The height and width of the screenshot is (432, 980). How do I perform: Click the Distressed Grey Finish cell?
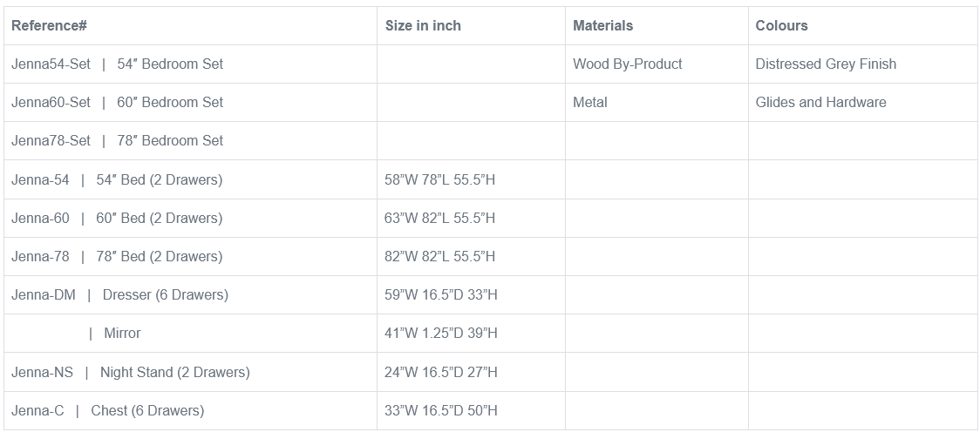pos(825,64)
